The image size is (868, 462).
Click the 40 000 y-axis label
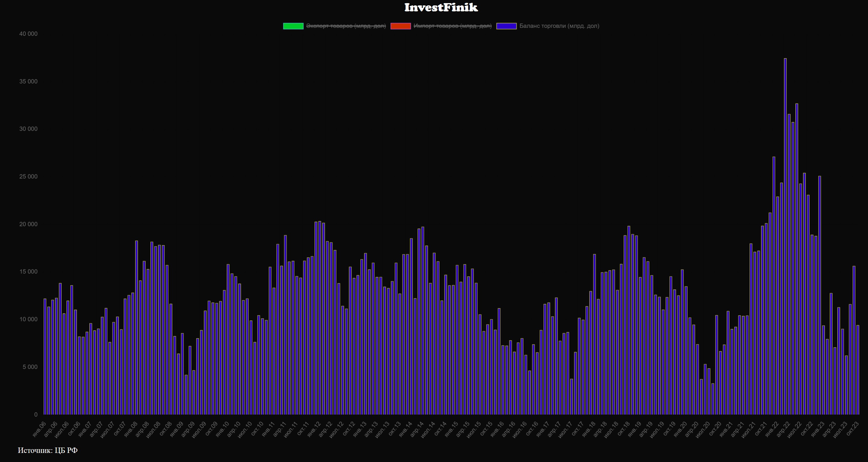28,34
